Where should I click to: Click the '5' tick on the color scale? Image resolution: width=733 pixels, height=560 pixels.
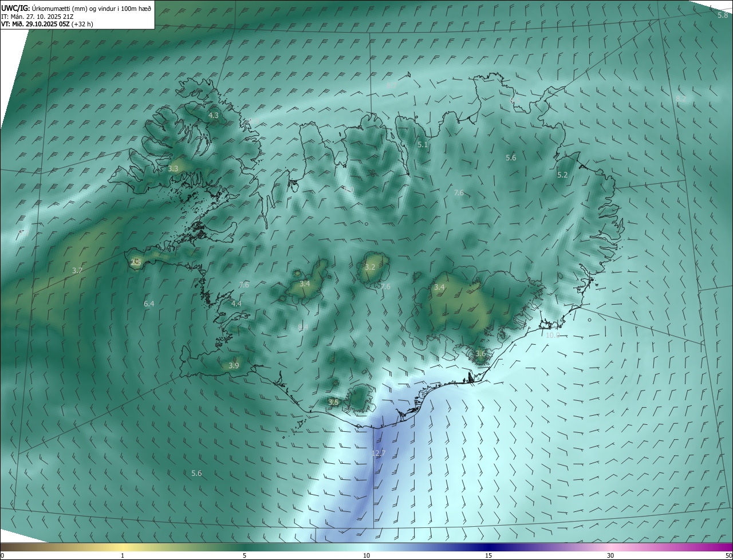pos(245,556)
